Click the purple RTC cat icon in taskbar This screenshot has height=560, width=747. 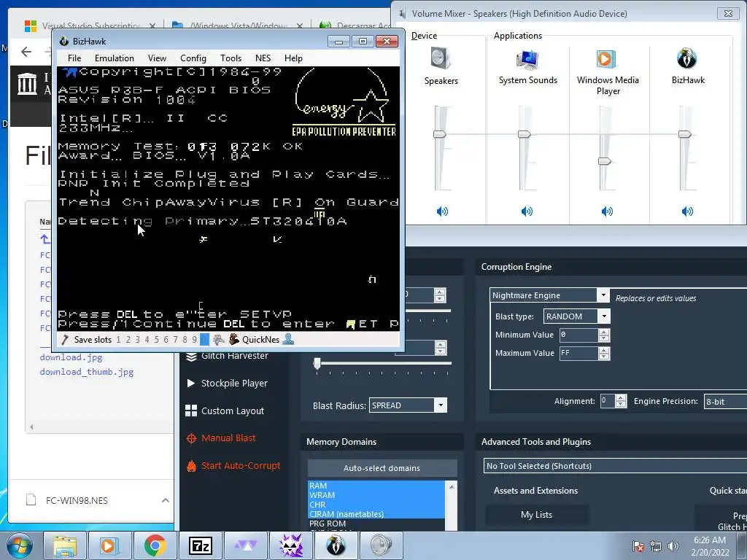point(291,545)
